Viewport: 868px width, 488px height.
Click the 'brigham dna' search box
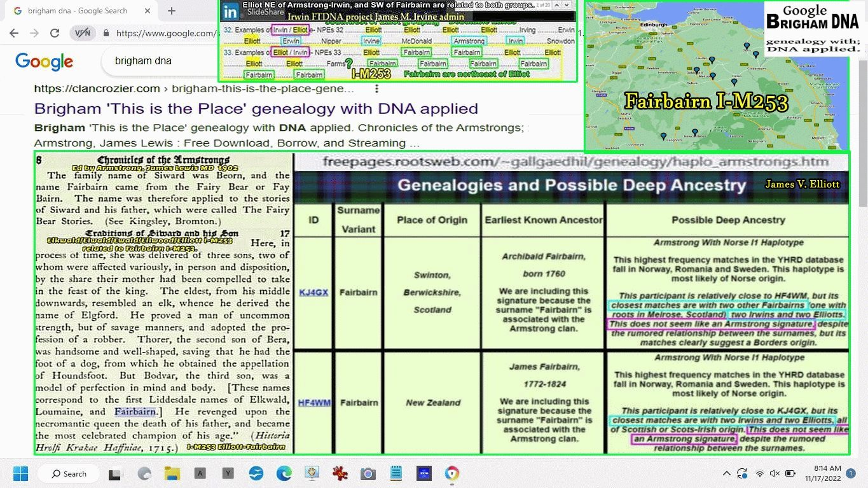[159, 61]
